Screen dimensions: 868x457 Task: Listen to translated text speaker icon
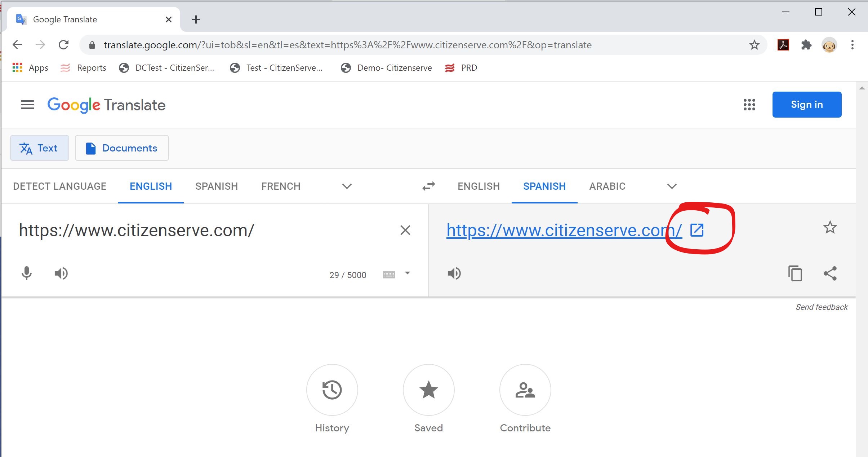tap(454, 273)
